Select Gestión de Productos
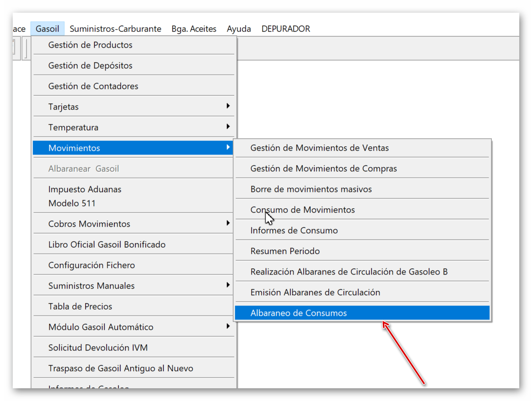 [90, 45]
